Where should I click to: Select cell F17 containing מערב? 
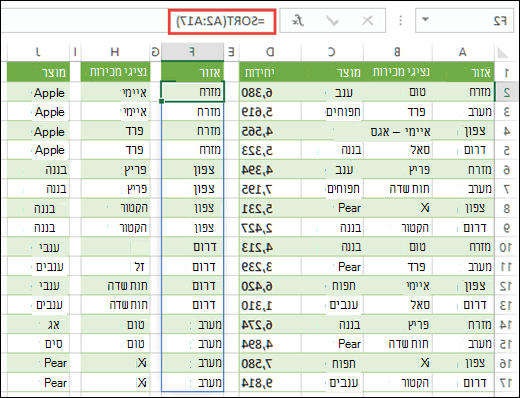192,383
